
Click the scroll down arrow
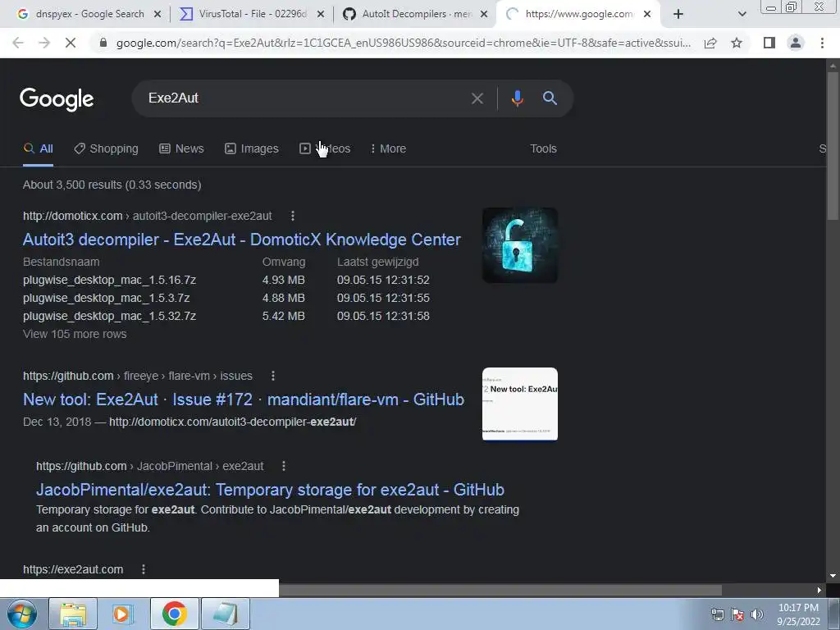click(x=833, y=577)
